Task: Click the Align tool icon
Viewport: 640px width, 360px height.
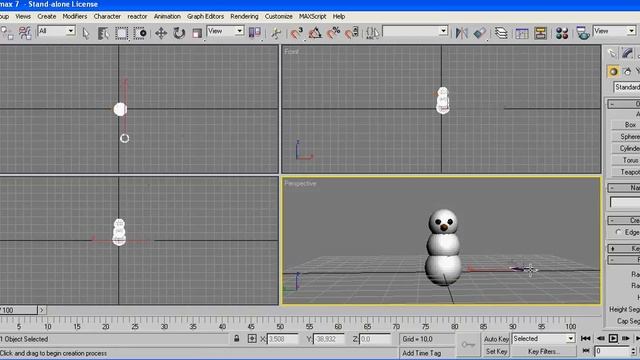Action: pyautogui.click(x=480, y=33)
